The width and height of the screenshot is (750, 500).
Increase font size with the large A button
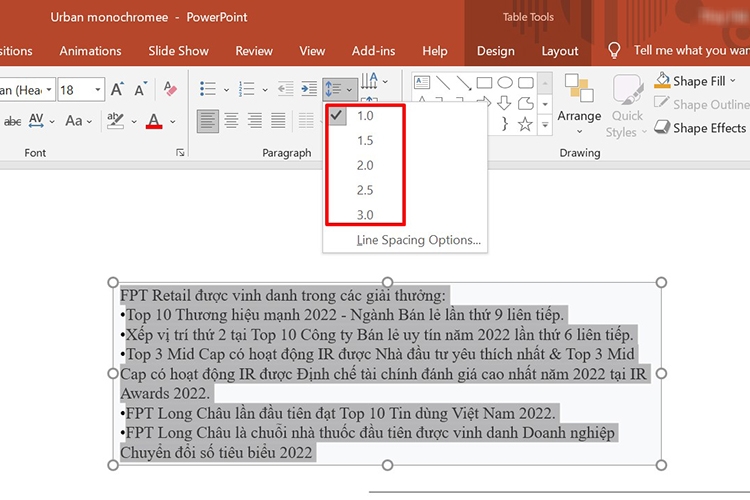[117, 89]
